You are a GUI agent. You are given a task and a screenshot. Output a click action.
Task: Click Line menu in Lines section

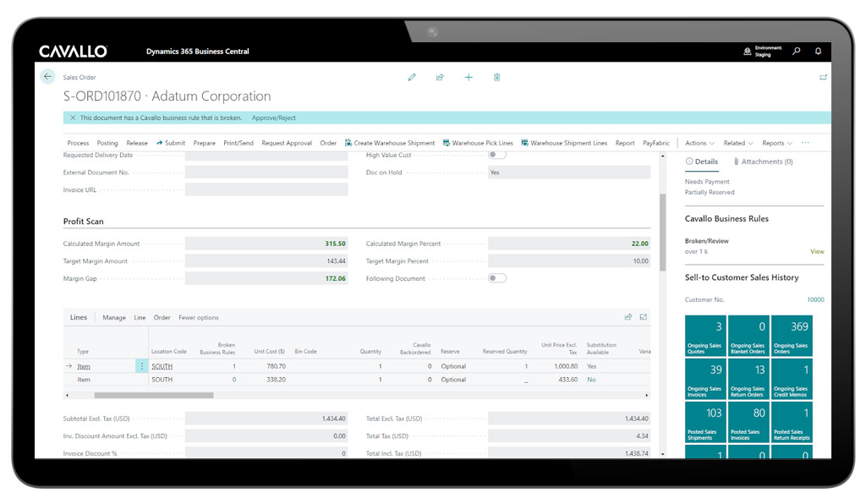(x=140, y=317)
